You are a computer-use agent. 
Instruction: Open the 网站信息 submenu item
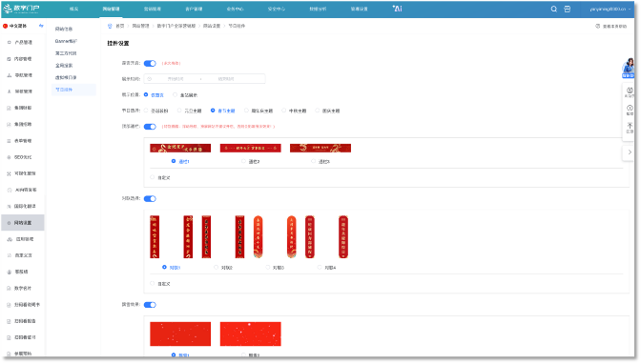click(x=64, y=30)
